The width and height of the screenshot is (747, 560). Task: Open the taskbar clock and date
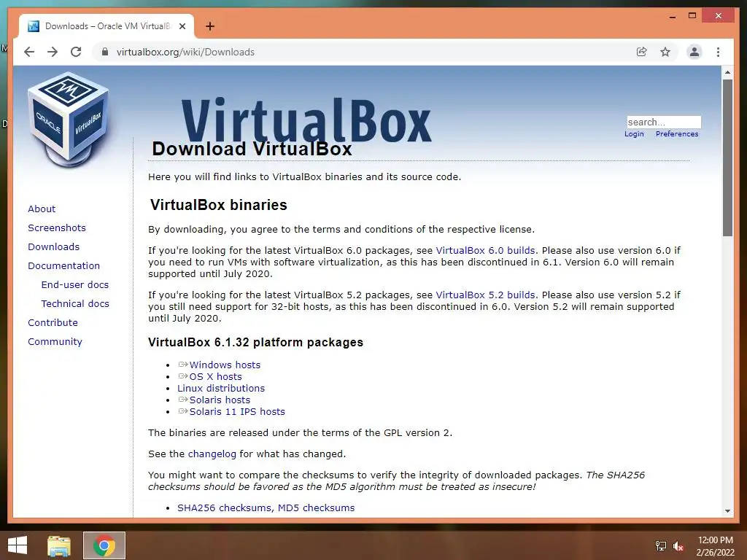pyautogui.click(x=715, y=546)
